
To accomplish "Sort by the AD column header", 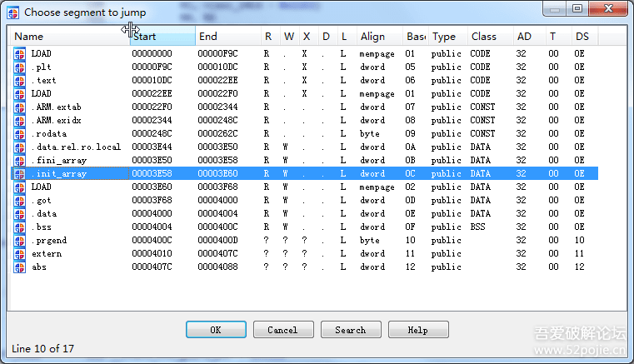I will 530,37.
